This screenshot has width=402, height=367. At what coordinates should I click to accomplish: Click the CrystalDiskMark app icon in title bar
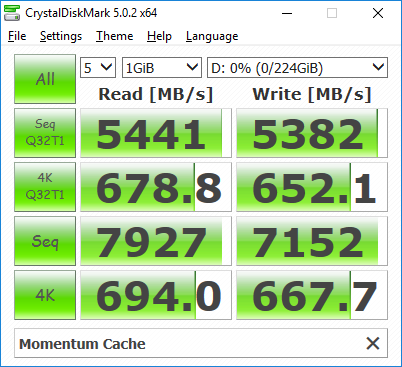click(x=12, y=13)
